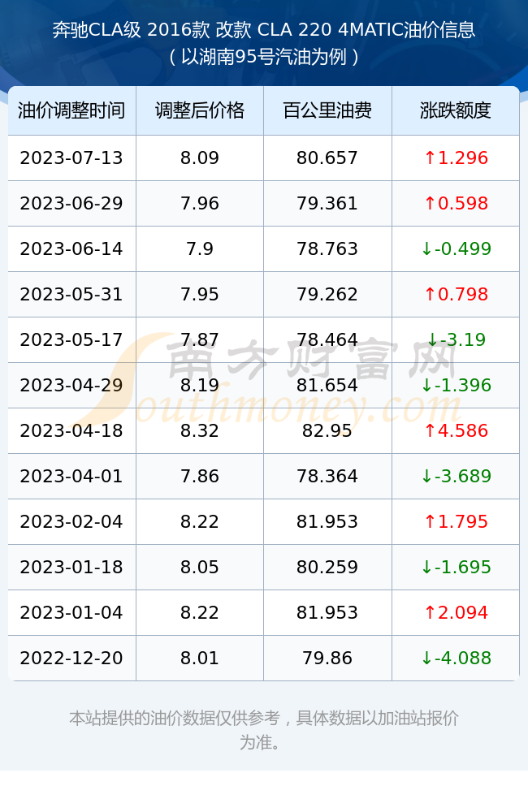Image resolution: width=528 pixels, height=812 pixels.
Task: Click the green down arrow beside -4.088
Action: click(x=426, y=659)
